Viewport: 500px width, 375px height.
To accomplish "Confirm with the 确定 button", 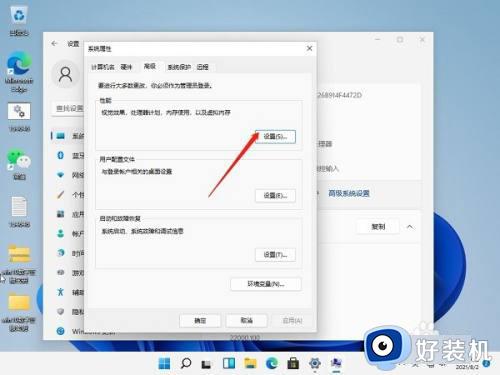I will tap(200, 321).
